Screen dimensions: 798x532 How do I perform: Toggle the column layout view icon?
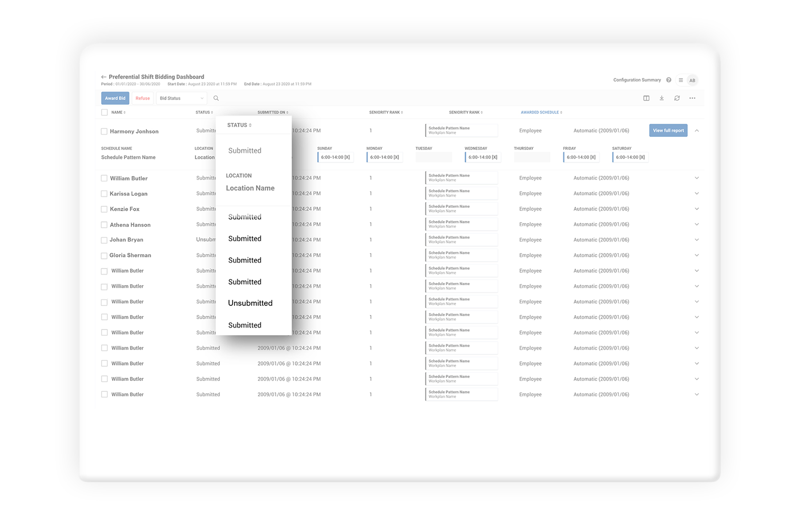[x=646, y=98]
